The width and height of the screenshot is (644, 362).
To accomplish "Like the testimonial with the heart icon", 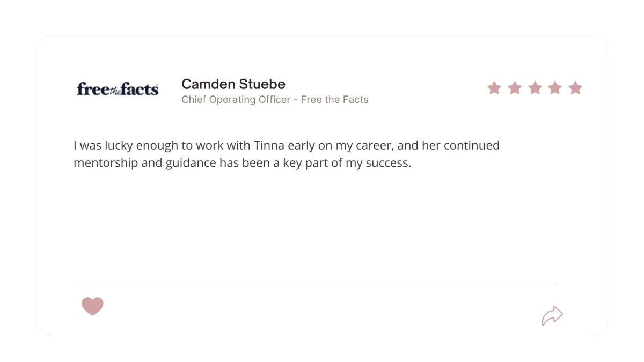I will 92,306.
